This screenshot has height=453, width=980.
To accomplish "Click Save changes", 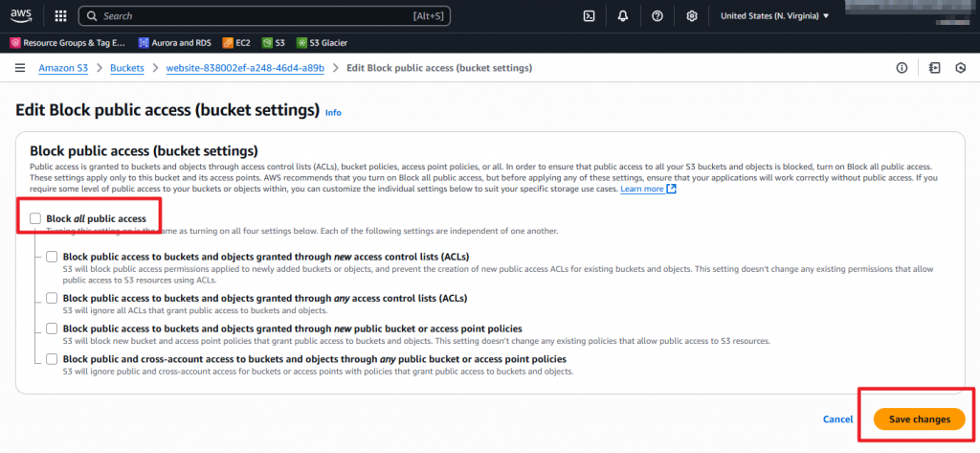I will (x=920, y=419).
